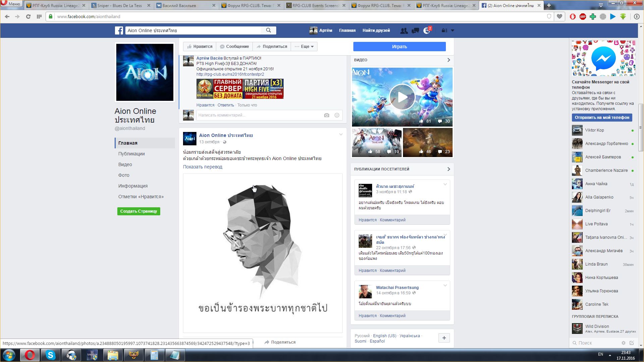Viewport: 644px width, 362px height.
Task: Click Показать перевод link
Action: pyautogui.click(x=202, y=167)
